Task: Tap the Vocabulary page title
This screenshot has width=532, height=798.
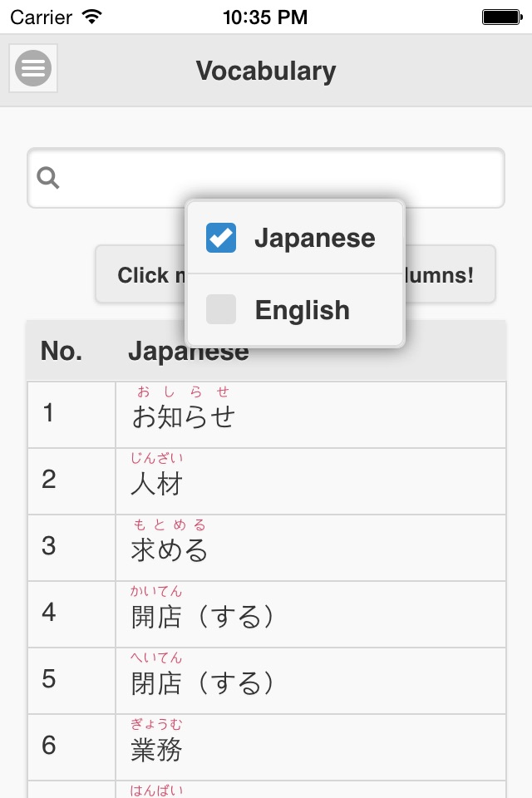Action: point(266,71)
